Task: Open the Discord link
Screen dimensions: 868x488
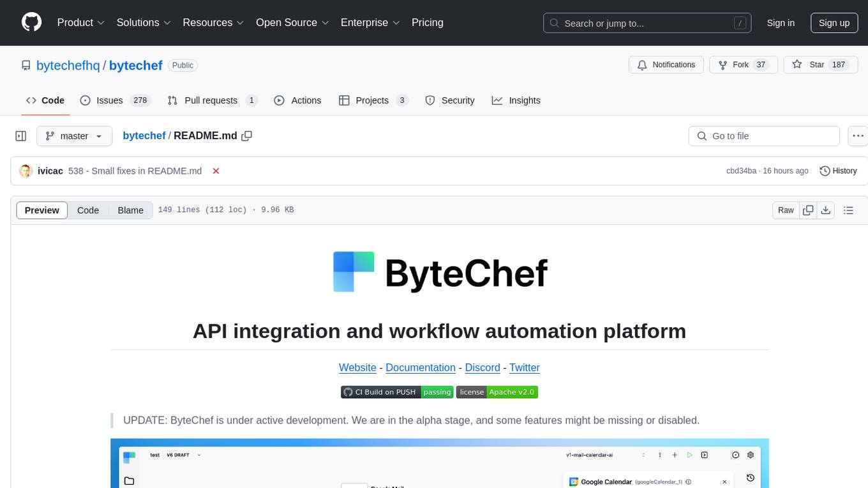Action: pyautogui.click(x=483, y=368)
